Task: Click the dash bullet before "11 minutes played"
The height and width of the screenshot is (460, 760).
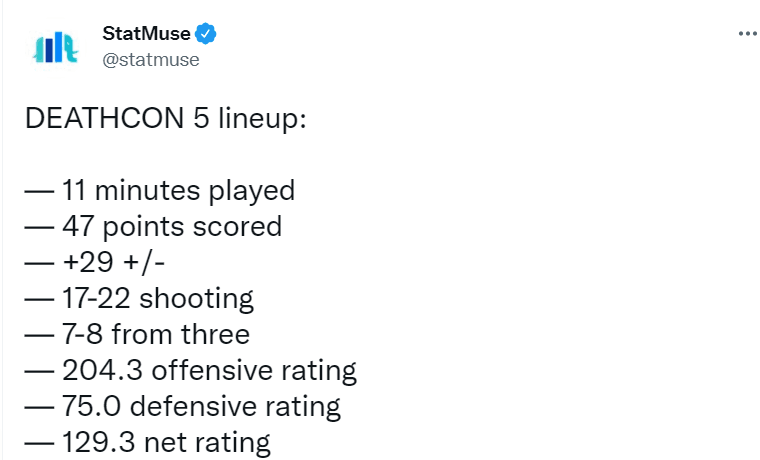Action: pyautogui.click(x=39, y=192)
